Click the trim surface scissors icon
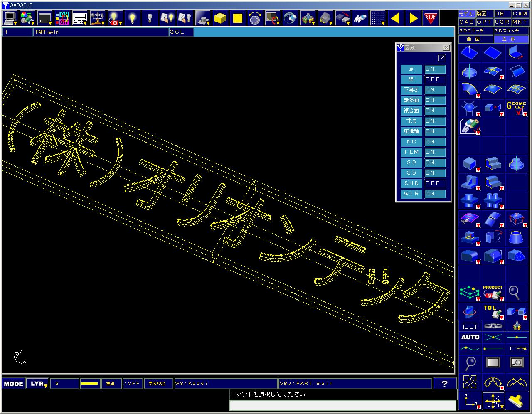 [470, 219]
